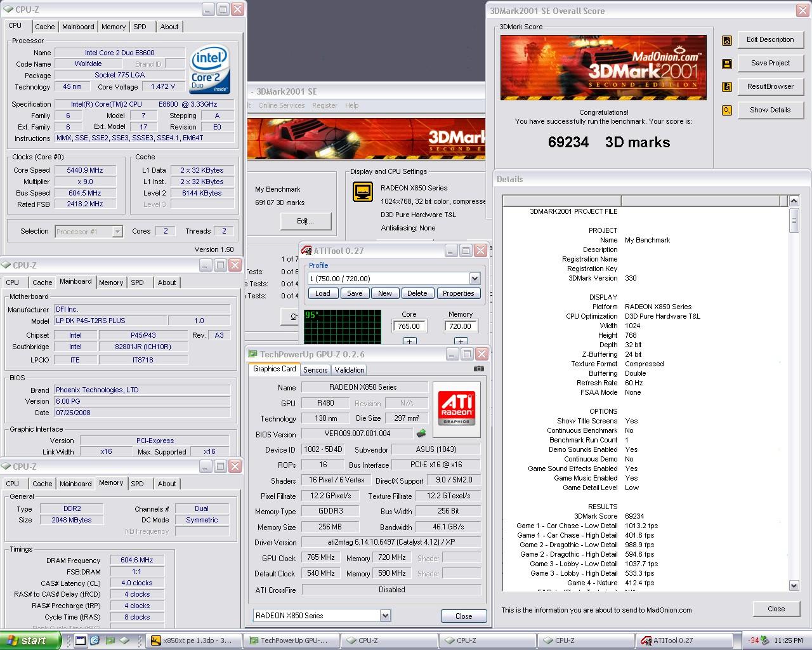Click the Show Desktop quick launch icon

[x=81, y=640]
